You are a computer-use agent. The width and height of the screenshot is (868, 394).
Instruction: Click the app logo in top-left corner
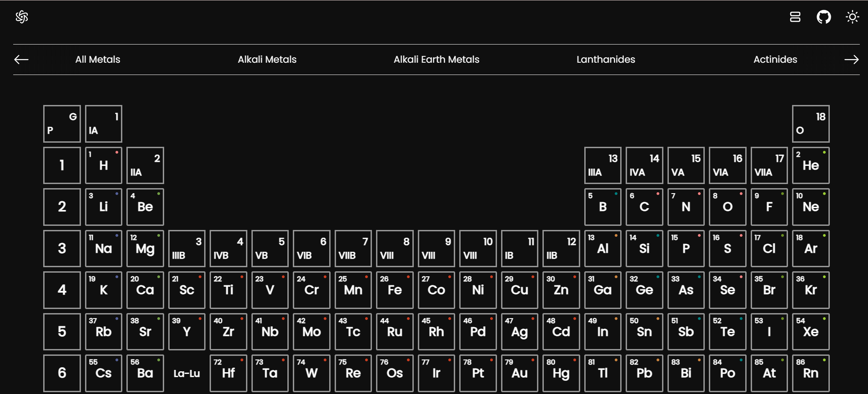[22, 17]
